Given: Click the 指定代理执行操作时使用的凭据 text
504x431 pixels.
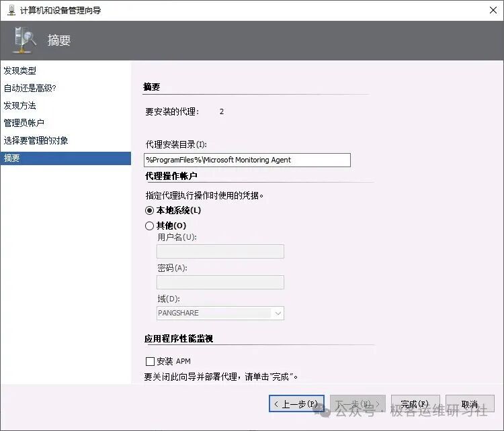Looking at the screenshot, I should pyautogui.click(x=204, y=195).
